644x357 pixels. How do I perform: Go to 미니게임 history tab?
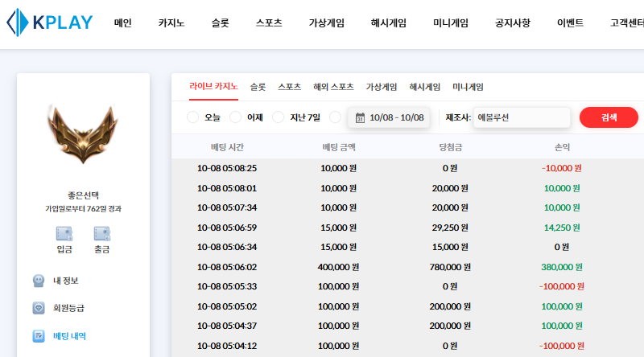(x=468, y=87)
